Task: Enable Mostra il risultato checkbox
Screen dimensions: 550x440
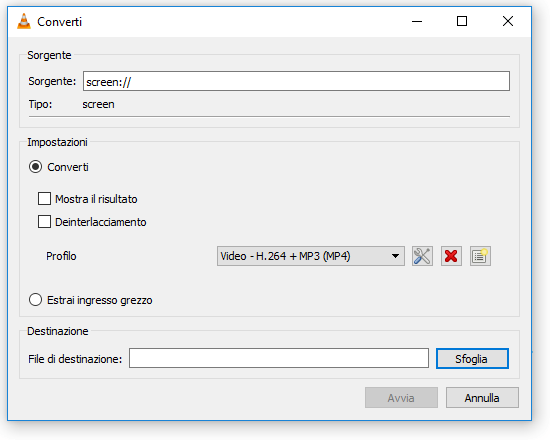Action: (44, 199)
